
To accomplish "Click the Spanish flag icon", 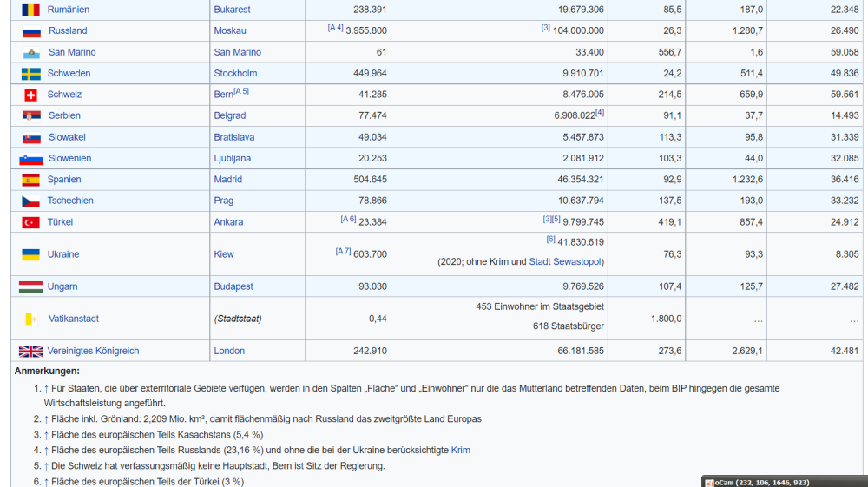I will click(31, 180).
